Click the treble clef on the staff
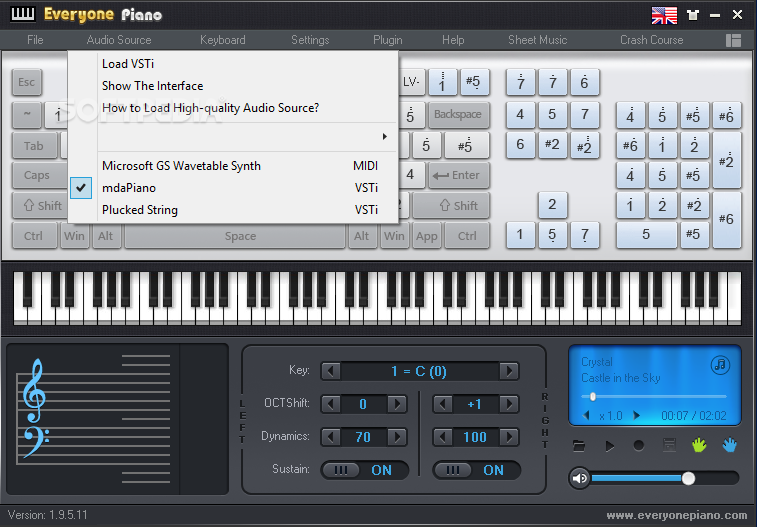 tap(34, 390)
